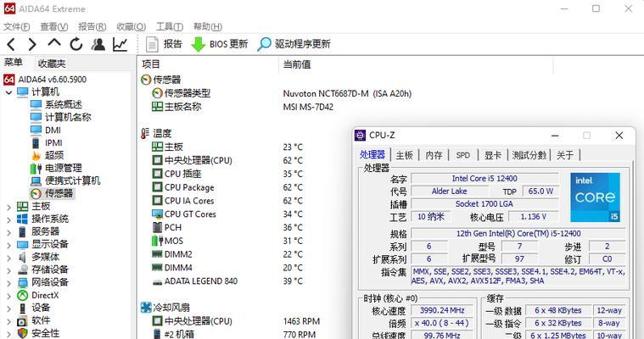Go forward with the right arrow toolbar icon
Image resolution: width=644 pixels, height=339 pixels.
32,44
